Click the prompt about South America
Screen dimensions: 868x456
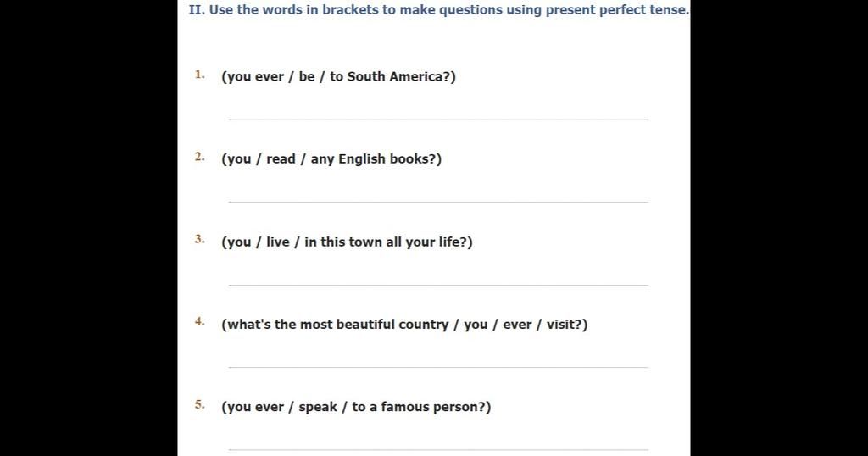(x=339, y=76)
